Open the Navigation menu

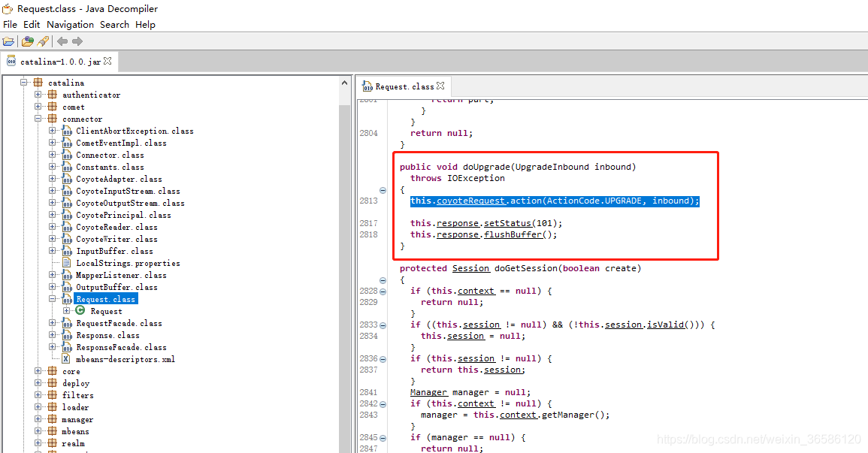pos(71,24)
